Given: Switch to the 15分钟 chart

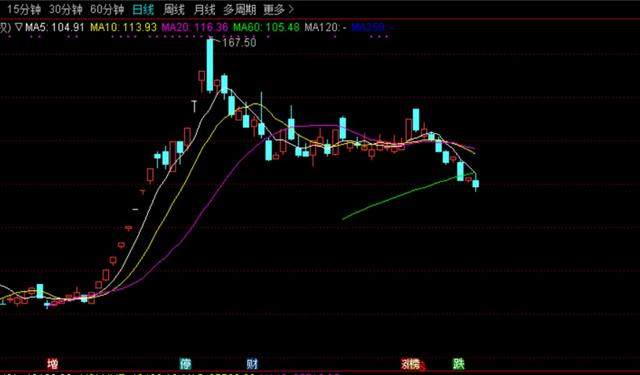Looking at the screenshot, I should click(x=24, y=9).
